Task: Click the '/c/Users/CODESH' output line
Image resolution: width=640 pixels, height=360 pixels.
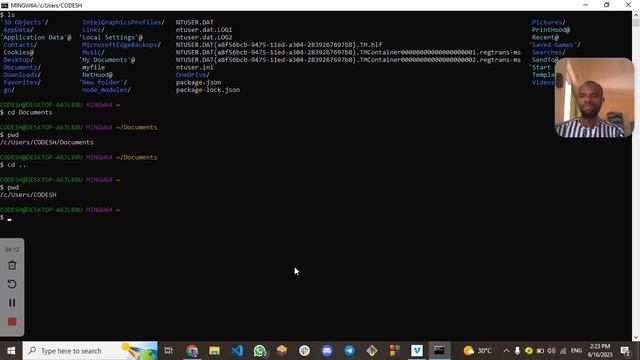Action: (x=28, y=195)
